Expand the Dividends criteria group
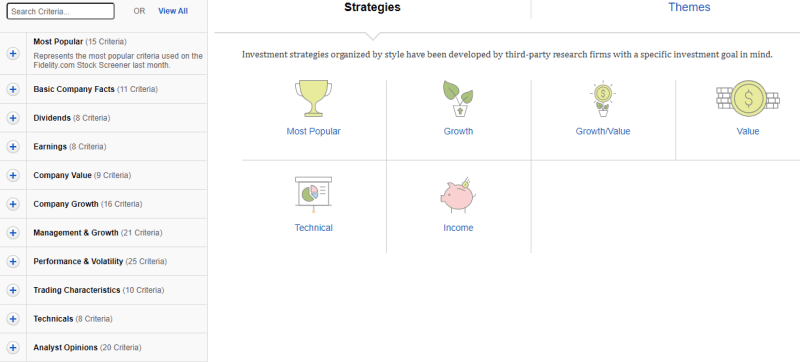Screen dimensions: 800x362 [13, 118]
